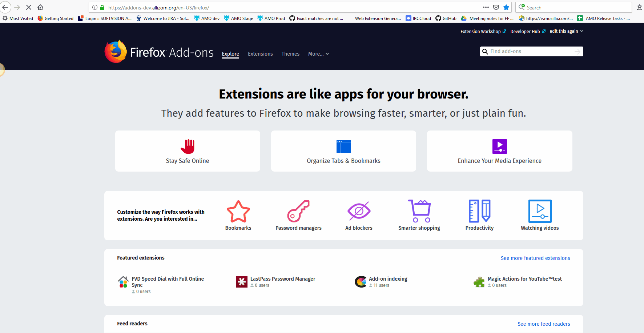The height and width of the screenshot is (333, 644).
Task: Submit add-on search with the arrow icon
Action: click(577, 52)
